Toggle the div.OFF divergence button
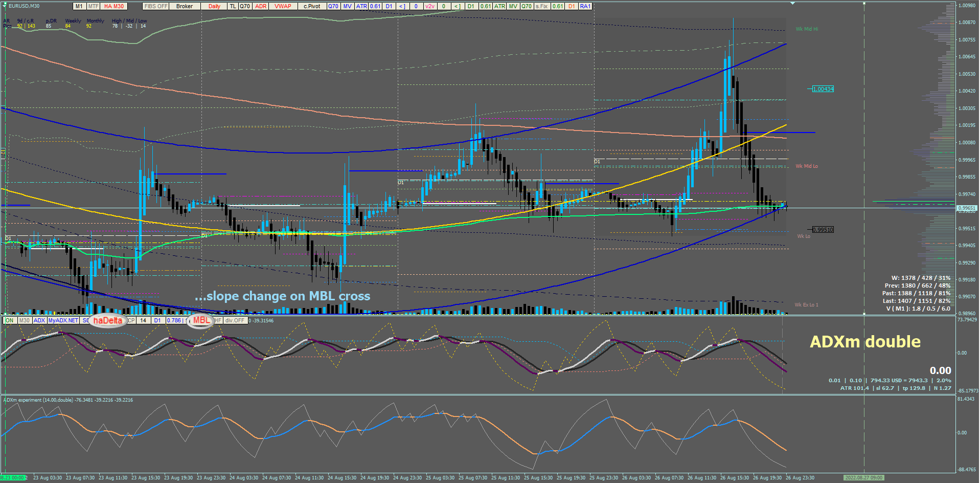 [x=235, y=320]
